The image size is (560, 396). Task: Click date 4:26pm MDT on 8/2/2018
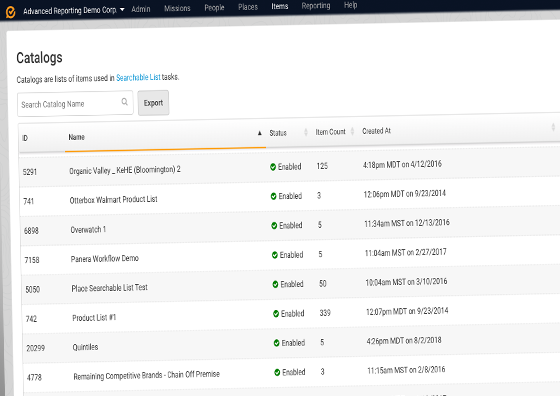pos(404,341)
